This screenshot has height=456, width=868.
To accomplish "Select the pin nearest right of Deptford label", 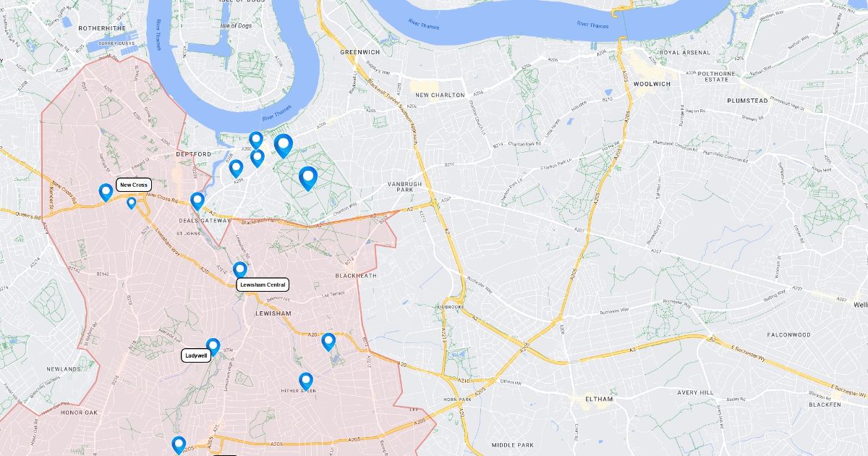I will (x=236, y=169).
